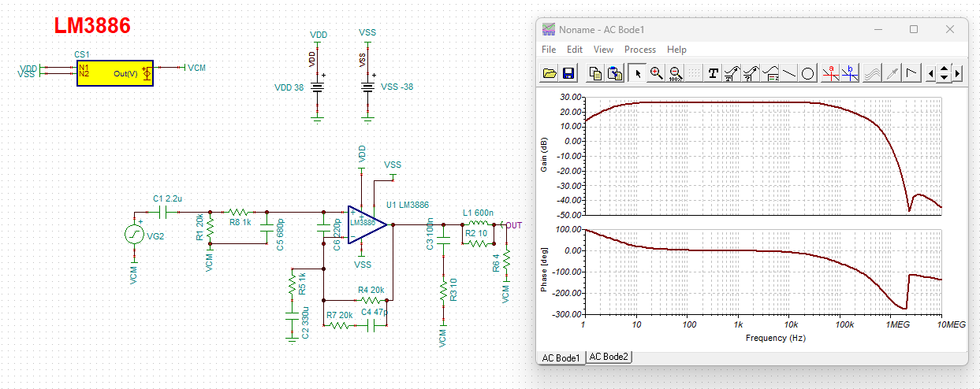Click the C2 330u capacitor label
Image resolution: width=980 pixels, height=389 pixels.
click(306, 321)
